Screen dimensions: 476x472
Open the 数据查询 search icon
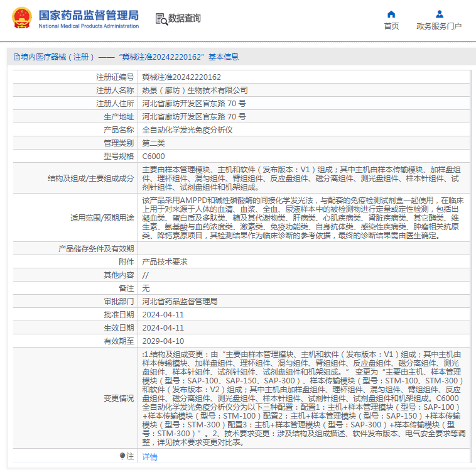point(161,19)
